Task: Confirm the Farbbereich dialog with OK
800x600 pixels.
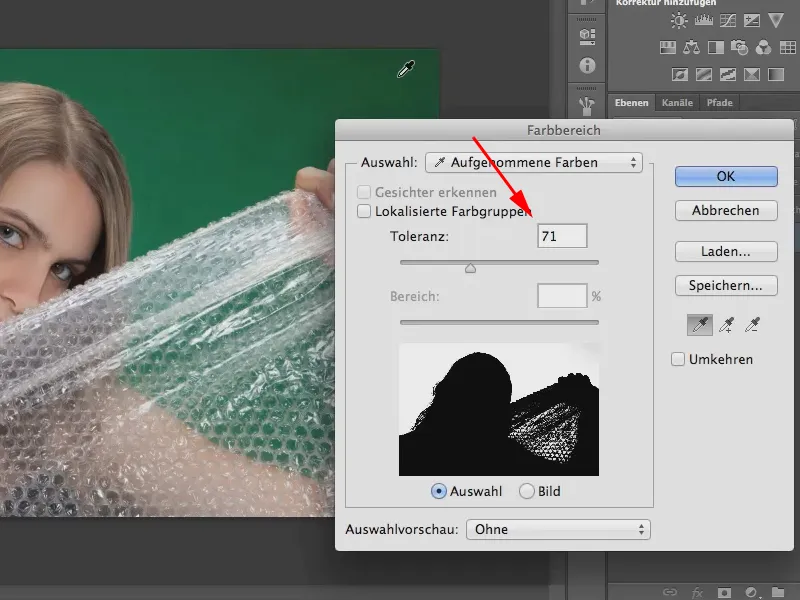Action: pyautogui.click(x=726, y=177)
